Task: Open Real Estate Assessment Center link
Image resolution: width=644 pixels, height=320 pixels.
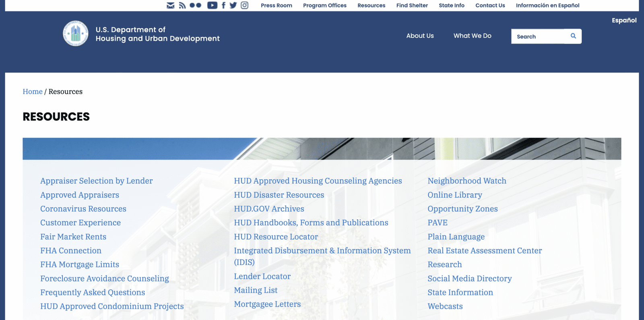Action: 485,250
